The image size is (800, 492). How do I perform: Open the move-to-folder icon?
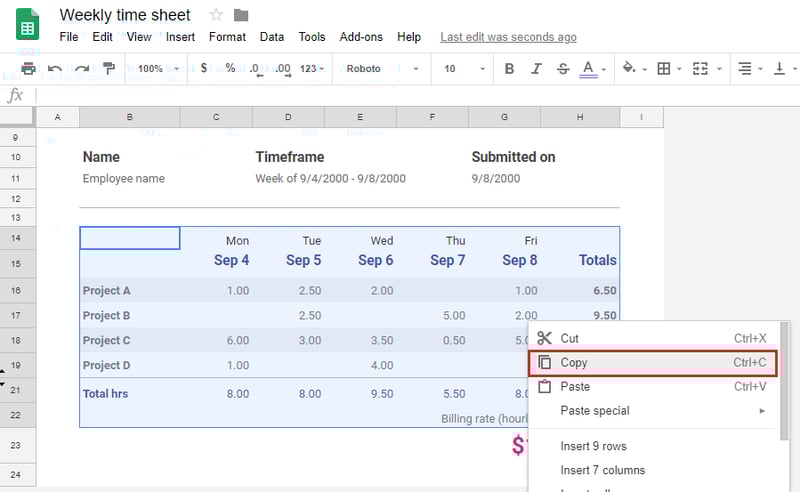[x=241, y=16]
